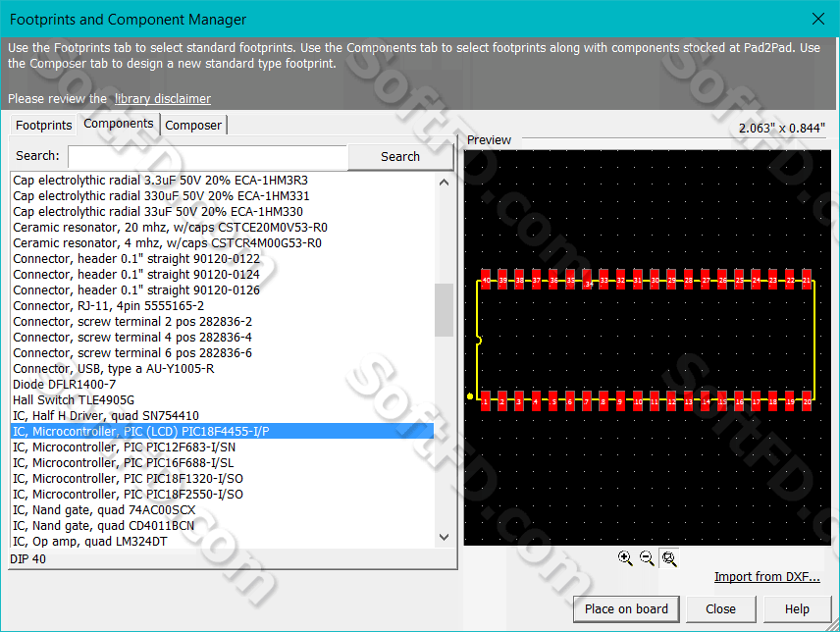Select IC Microcontroller PIC18F2550-I/SO

coord(223,495)
